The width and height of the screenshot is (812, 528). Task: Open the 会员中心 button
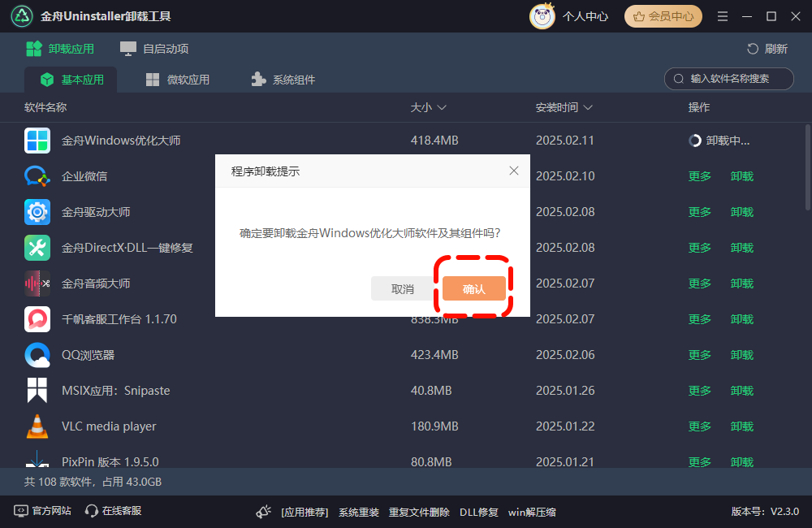coord(663,16)
